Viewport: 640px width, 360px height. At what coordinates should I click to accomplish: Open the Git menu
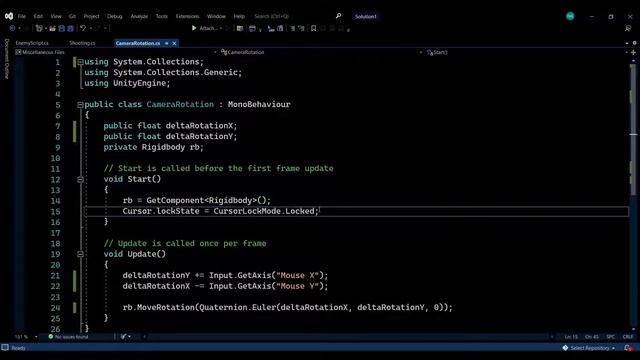pos(72,16)
